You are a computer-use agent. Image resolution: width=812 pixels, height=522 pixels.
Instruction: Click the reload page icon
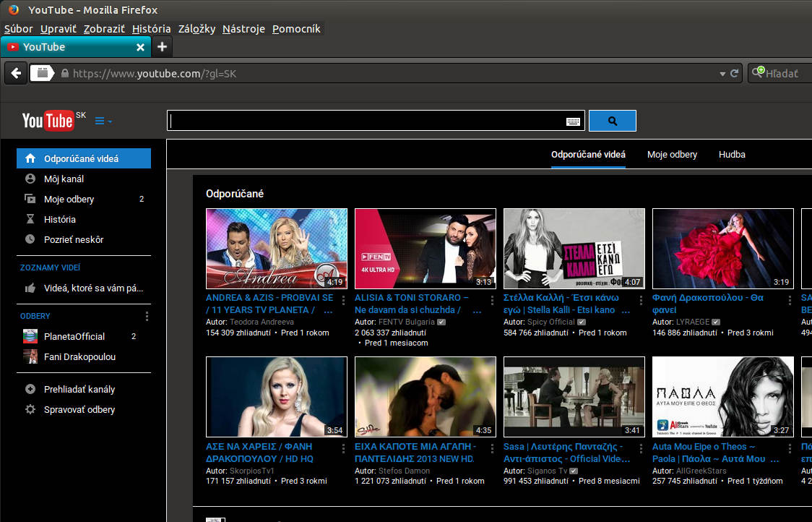(734, 74)
